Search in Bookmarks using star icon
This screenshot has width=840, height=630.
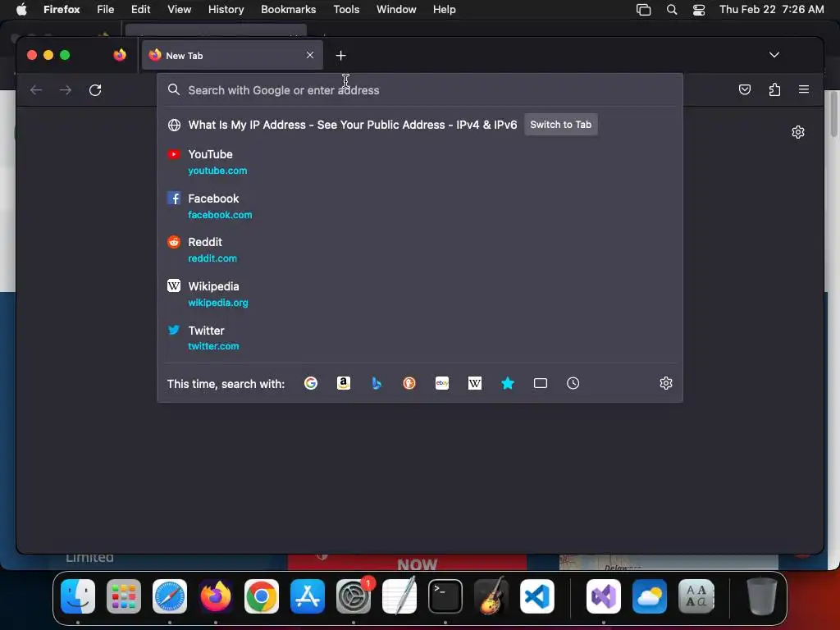coord(508,383)
